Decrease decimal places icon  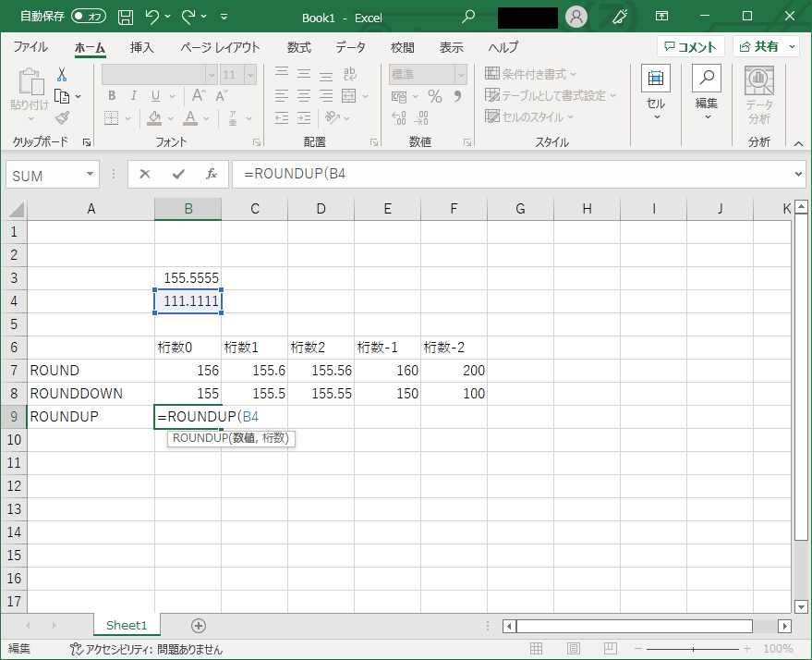coord(421,118)
